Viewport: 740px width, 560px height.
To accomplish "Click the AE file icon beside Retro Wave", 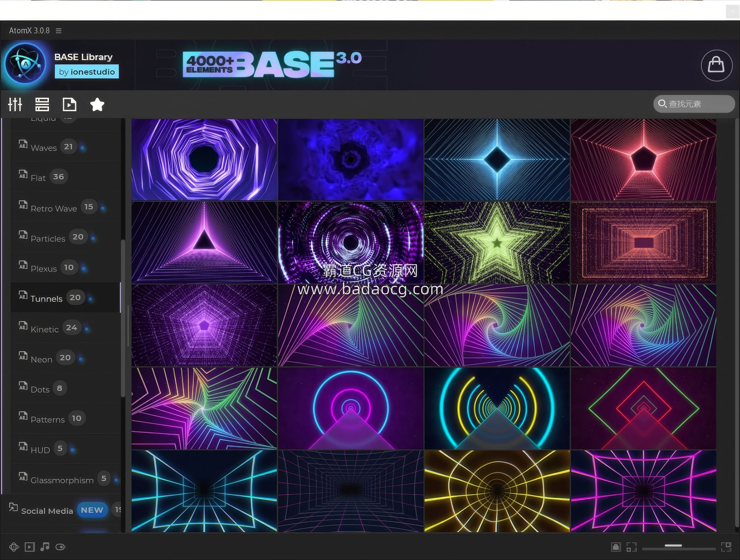I will pyautogui.click(x=23, y=205).
